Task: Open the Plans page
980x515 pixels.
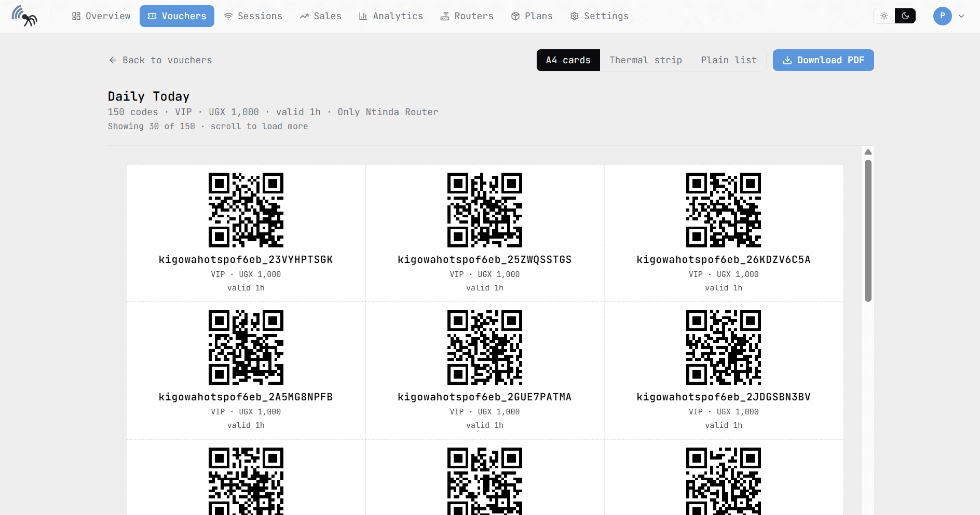Action: coord(532,16)
